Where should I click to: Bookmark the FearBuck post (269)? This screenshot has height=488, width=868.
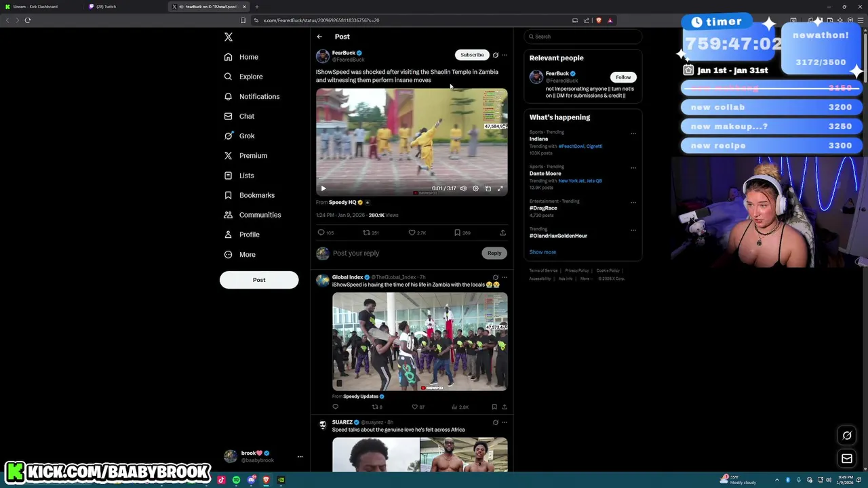tap(462, 232)
